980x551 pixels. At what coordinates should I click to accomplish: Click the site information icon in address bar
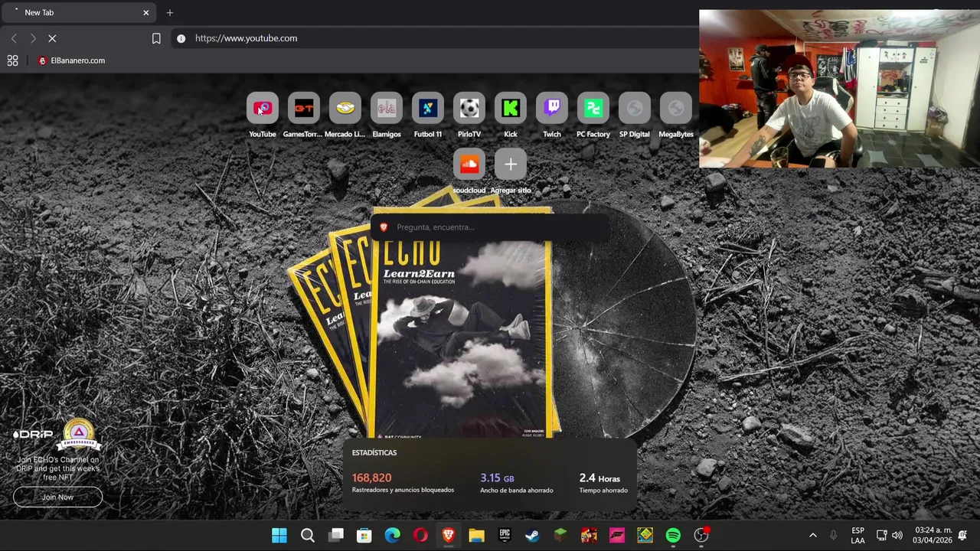click(x=181, y=38)
